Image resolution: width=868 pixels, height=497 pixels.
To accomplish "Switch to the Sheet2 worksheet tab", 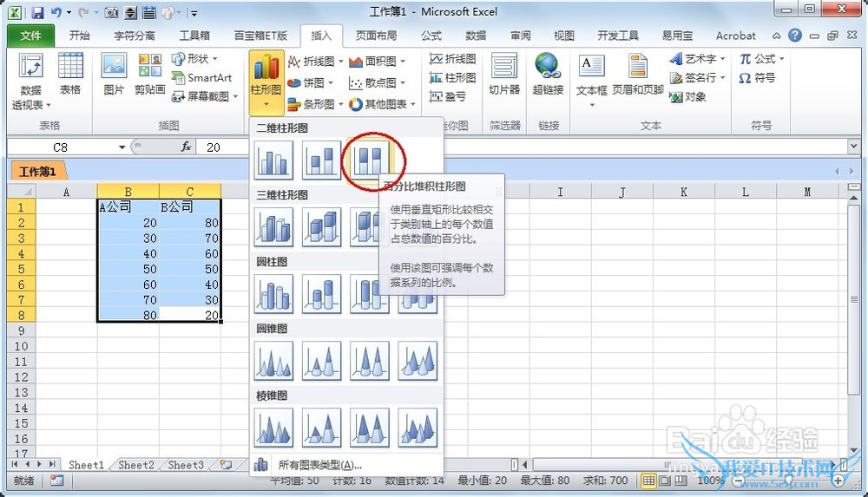I will pos(136,465).
